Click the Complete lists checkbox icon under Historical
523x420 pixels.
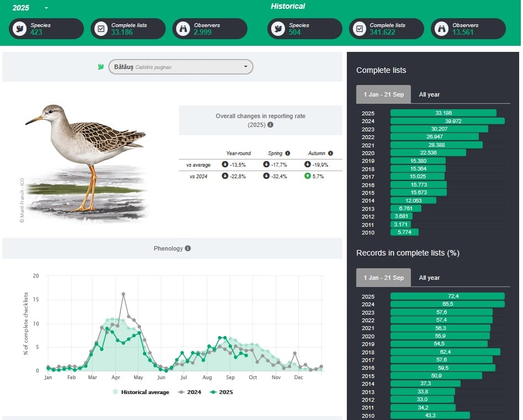pos(359,29)
